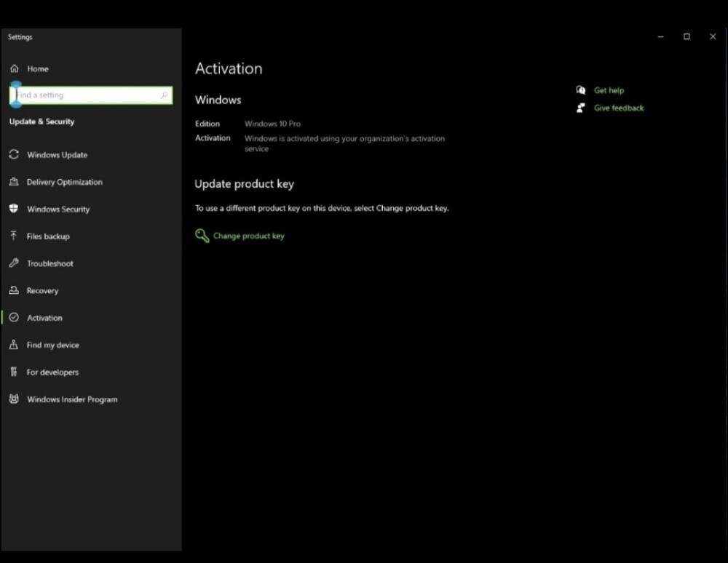The height and width of the screenshot is (563, 728).
Task: Maximize the Settings window
Action: 687,36
